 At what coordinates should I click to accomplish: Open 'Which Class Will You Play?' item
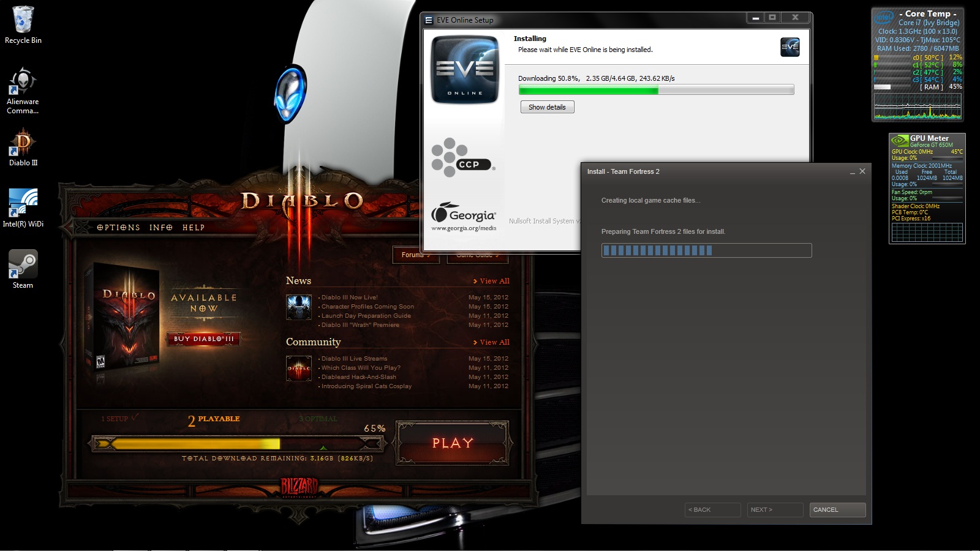(x=360, y=368)
